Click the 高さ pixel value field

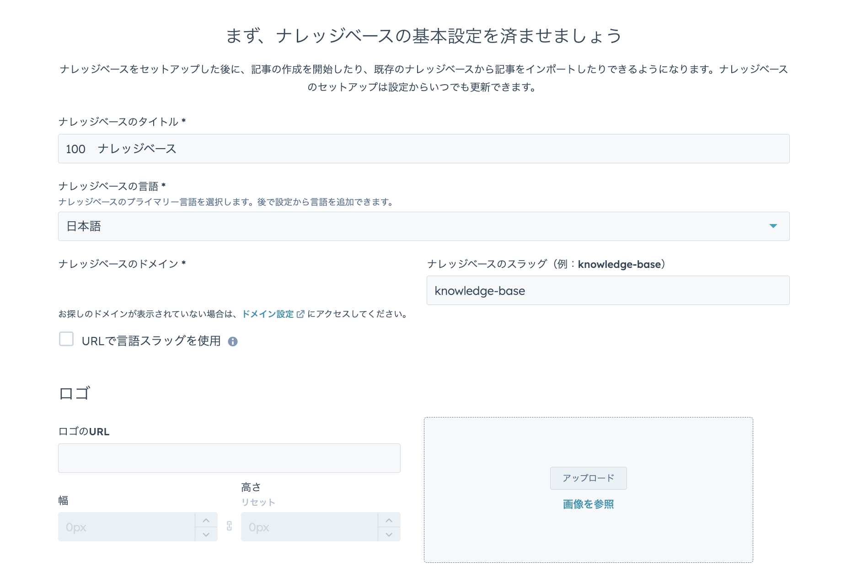point(311,527)
